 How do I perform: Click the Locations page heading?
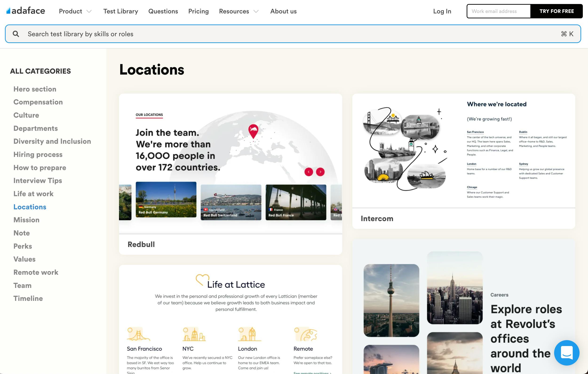pos(152,70)
